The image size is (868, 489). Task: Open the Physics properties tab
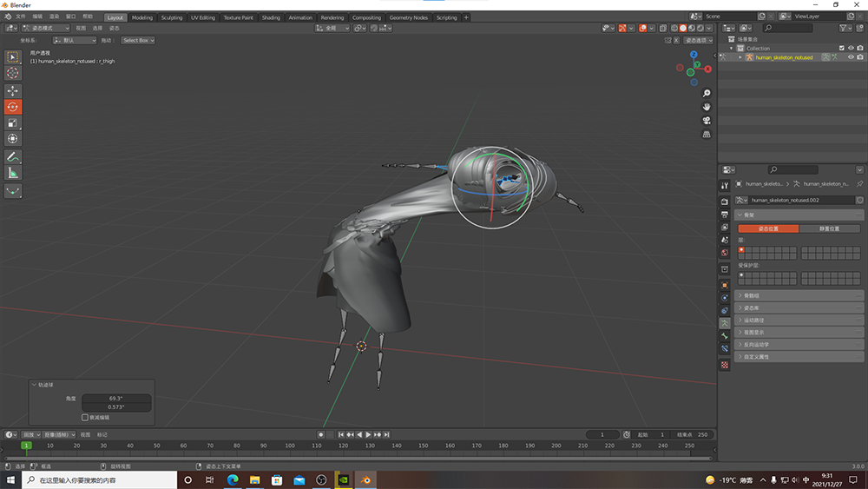click(725, 298)
